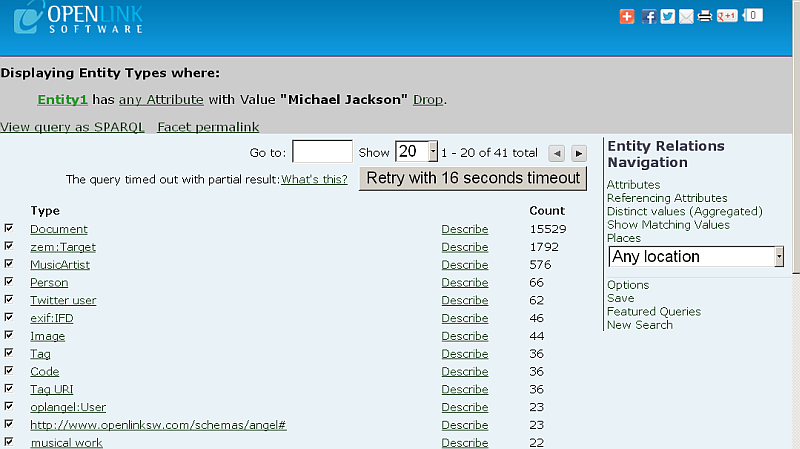Open Referencing Attributes navigation item
Viewport: 800px width, 449px height.
coord(667,198)
